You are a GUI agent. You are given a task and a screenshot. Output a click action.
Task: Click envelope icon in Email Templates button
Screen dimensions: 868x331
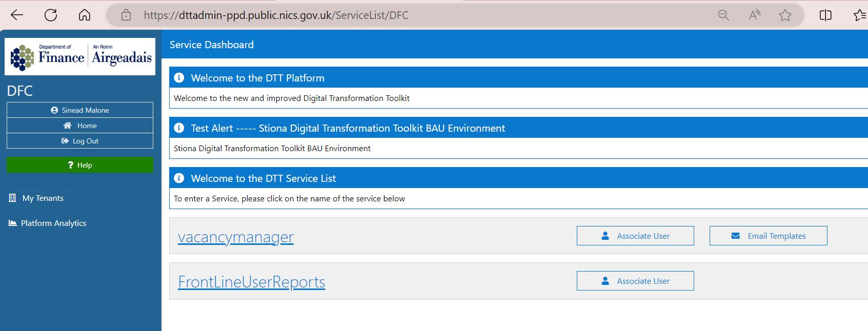(x=735, y=236)
